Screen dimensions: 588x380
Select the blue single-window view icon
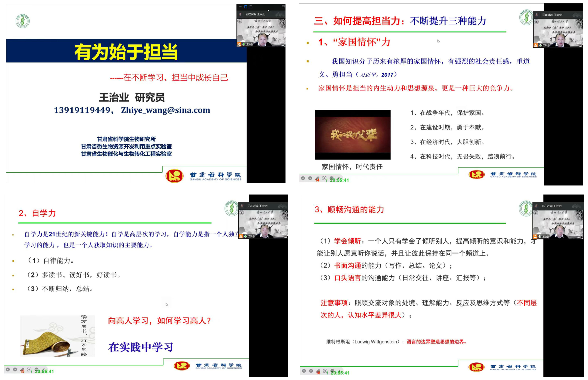pos(245,7)
